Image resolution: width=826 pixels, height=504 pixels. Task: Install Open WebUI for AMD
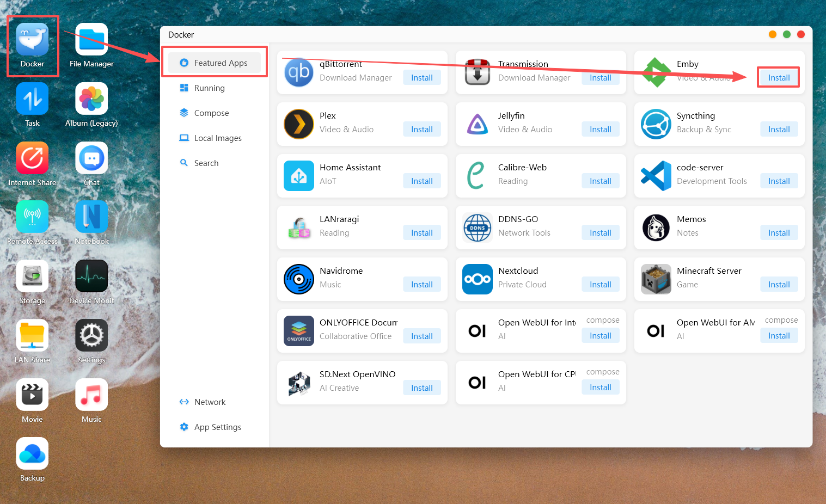(x=779, y=335)
